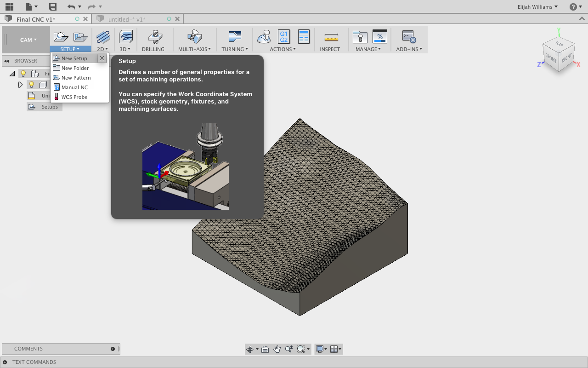Undo the last action
588x368 pixels.
(x=71, y=6)
